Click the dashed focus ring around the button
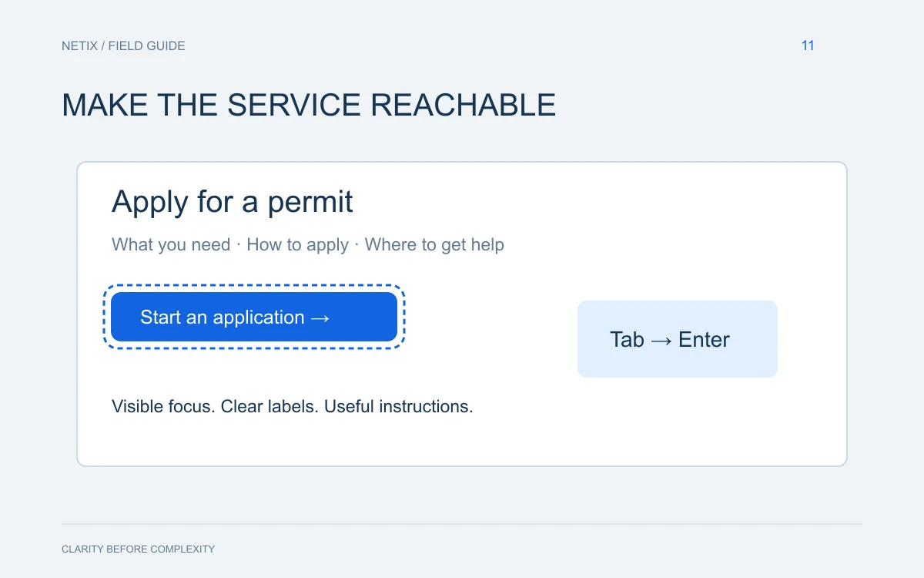The height and width of the screenshot is (578, 924). coord(254,285)
